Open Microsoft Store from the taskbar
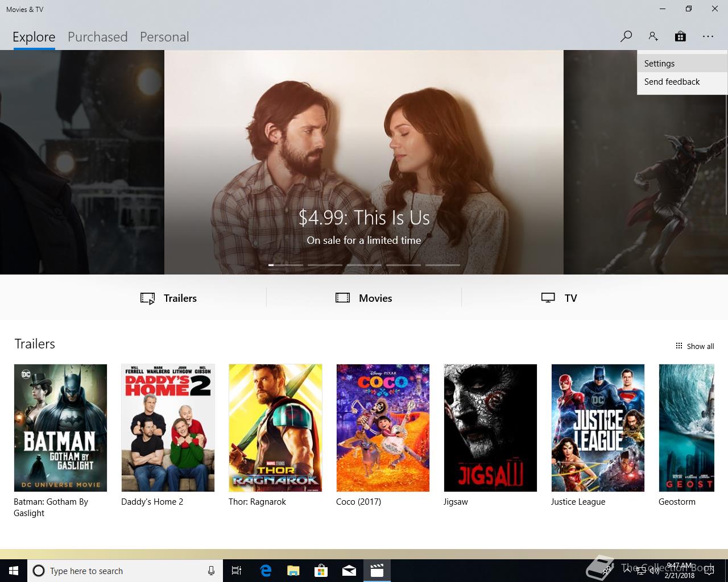This screenshot has height=582, width=728. point(321,571)
